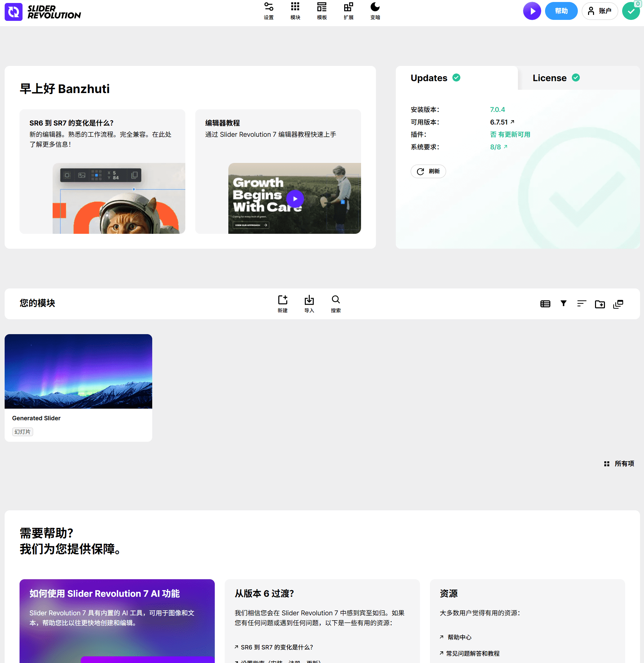Click 否 有更新可用 plugin update link
The height and width of the screenshot is (663, 644).
[510, 135]
